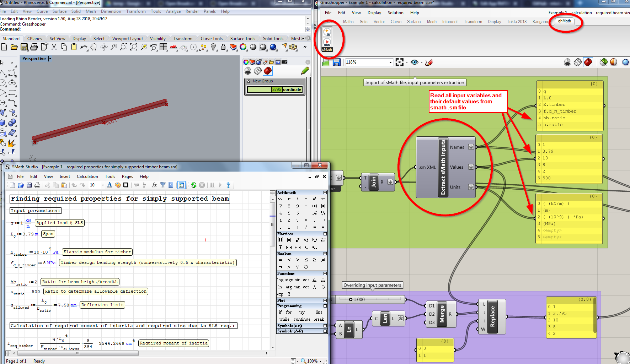Viewport: 630px width, 364px height.
Task: Click Rhino Undo arrow icon
Action: 84,47
